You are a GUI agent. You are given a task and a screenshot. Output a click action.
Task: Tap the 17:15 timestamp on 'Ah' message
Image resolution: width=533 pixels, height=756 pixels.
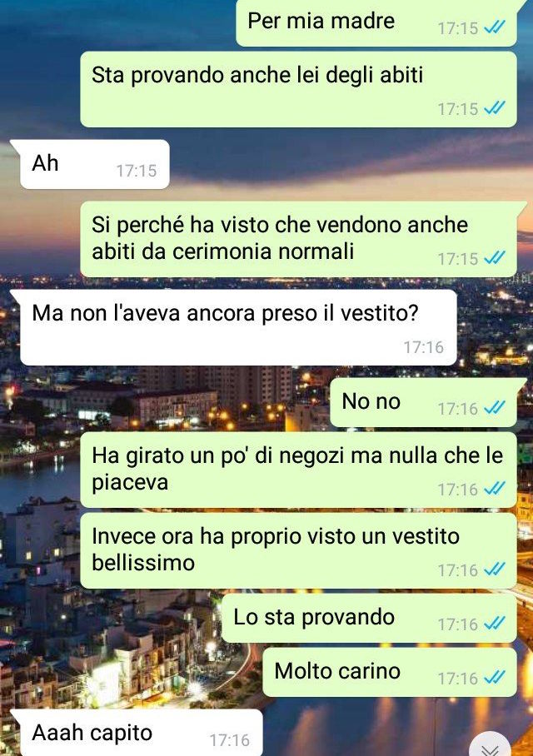pos(137,171)
